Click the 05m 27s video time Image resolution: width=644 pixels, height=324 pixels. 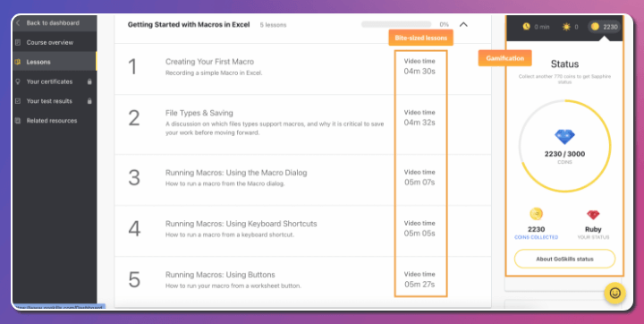tap(419, 284)
